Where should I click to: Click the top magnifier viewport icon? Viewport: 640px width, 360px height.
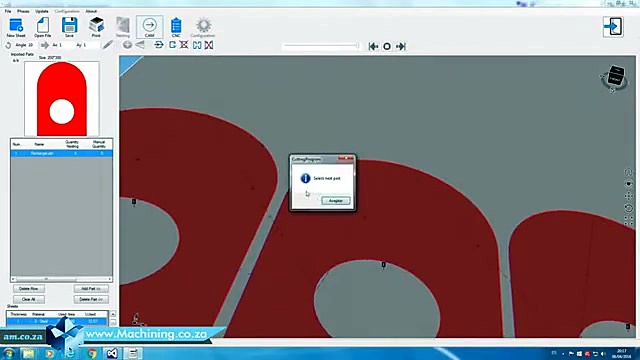click(x=629, y=173)
